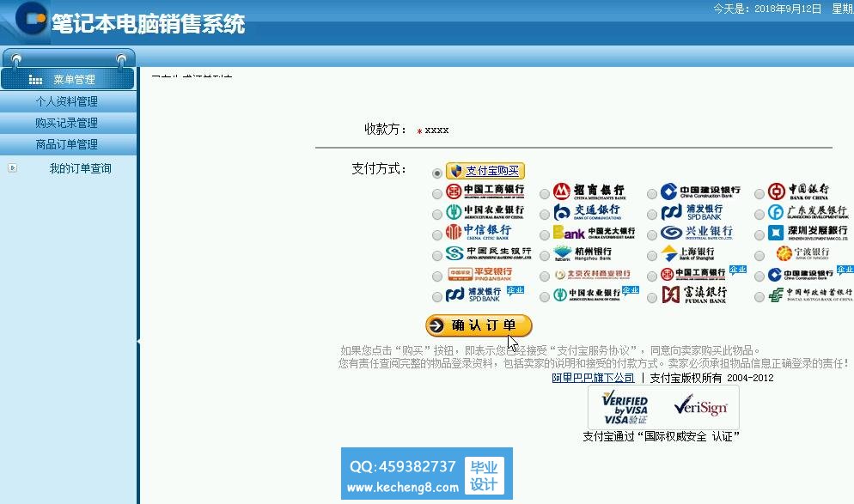Click the 交通银行 logo

(x=587, y=211)
